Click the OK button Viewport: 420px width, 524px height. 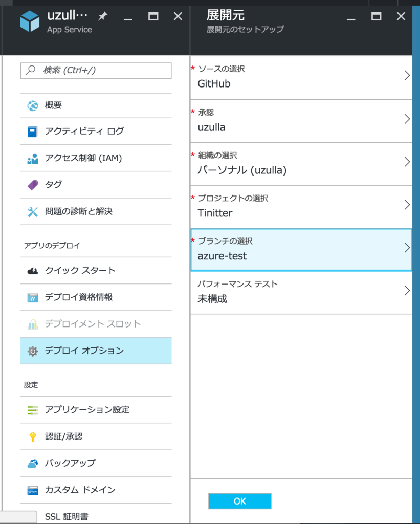coord(239,501)
